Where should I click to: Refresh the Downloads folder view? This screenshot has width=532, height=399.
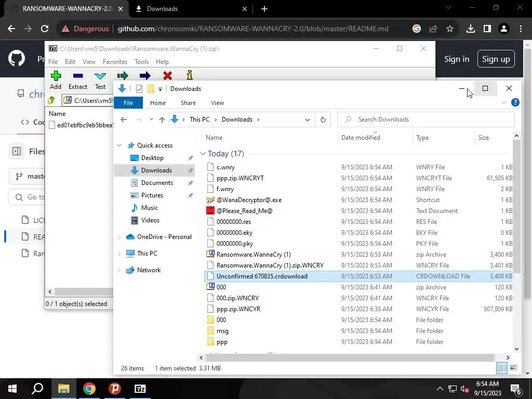pos(323,119)
